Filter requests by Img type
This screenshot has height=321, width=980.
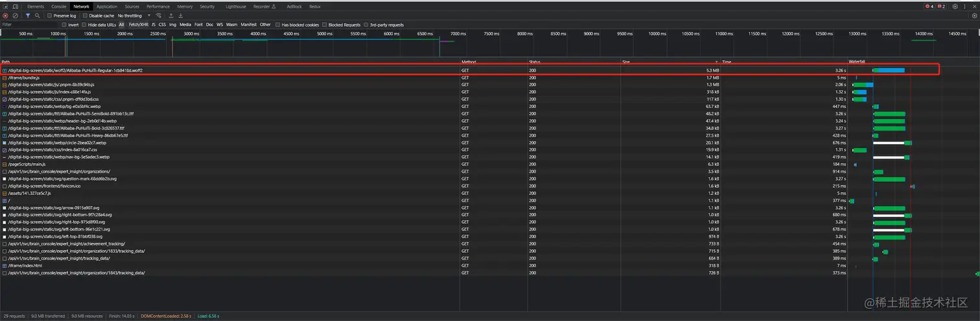pos(172,25)
